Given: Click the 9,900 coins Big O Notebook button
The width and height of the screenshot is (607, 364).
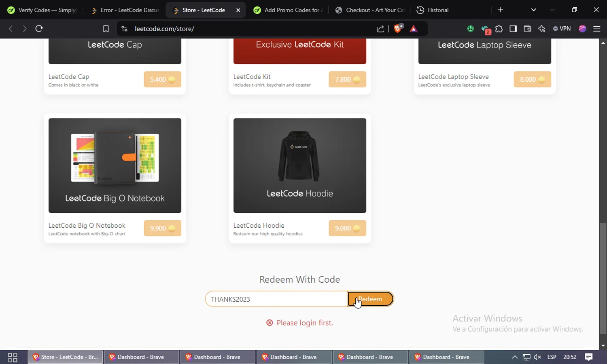Looking at the screenshot, I should point(162,228).
